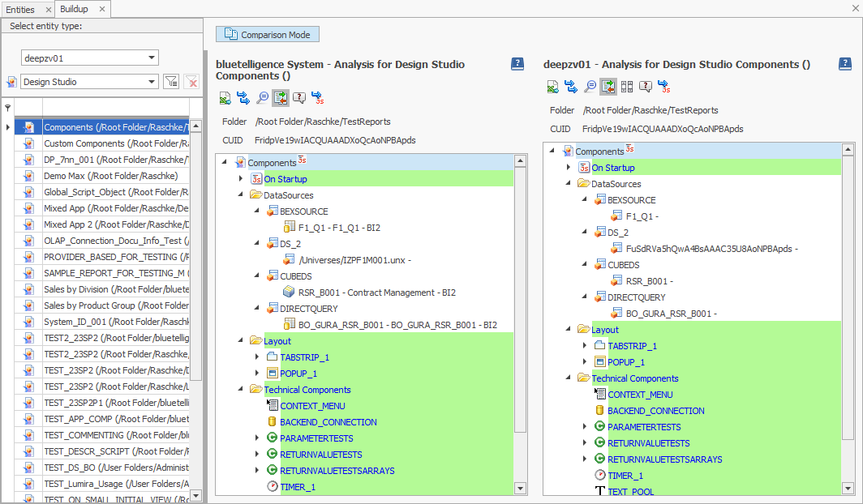This screenshot has width=863, height=504.
Task: Open the deepzv01 system dropdown
Action: (152, 58)
